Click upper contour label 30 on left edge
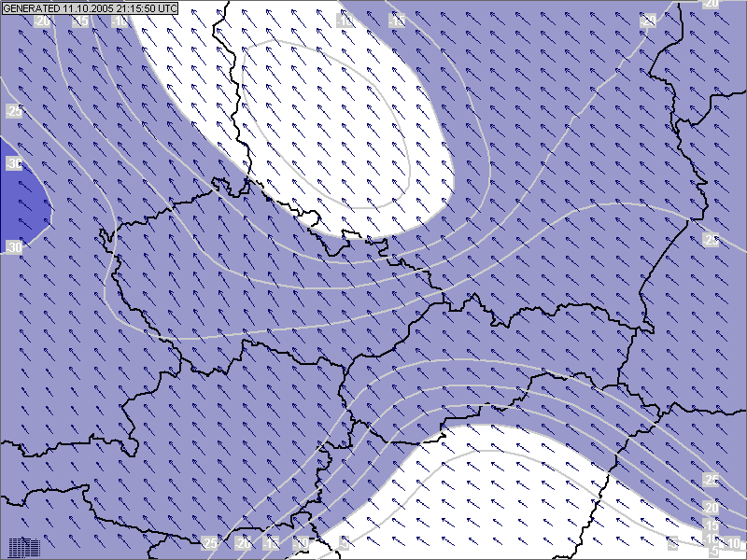This screenshot has height=560, width=747. 14,164
